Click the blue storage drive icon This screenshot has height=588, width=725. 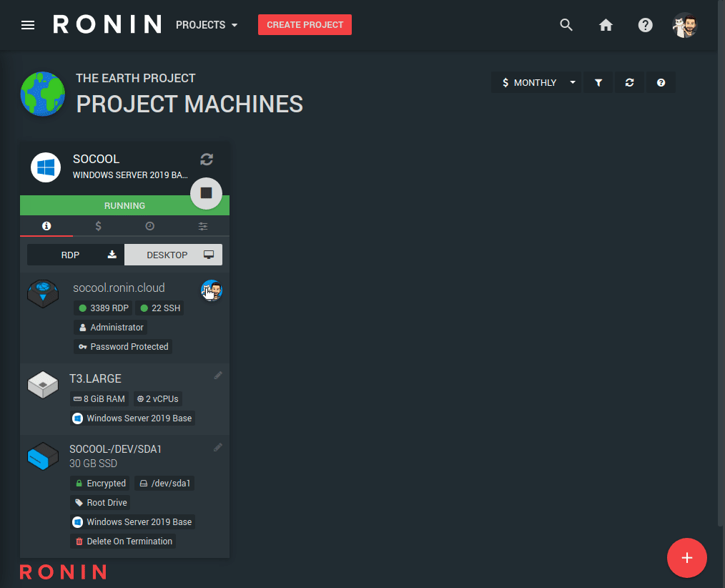(x=42, y=456)
